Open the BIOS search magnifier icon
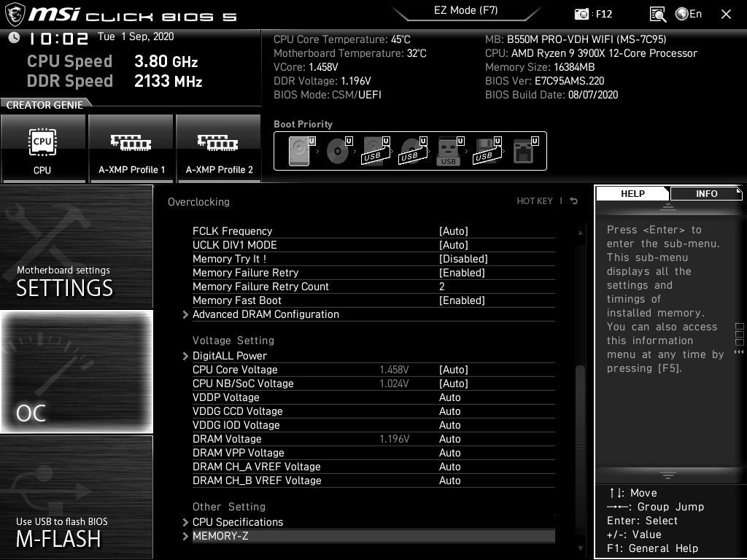 [658, 15]
